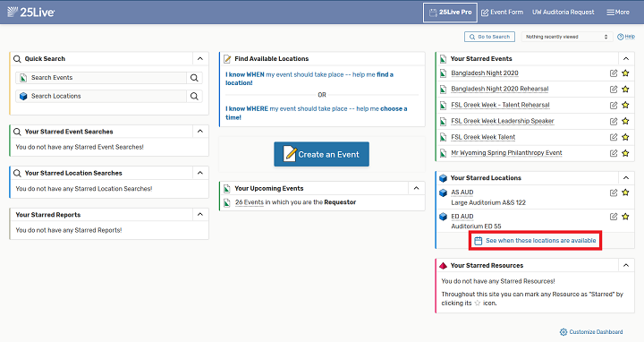Click event icon beside Bangladesh Night 2020 Rehearsal
Screen dimensions: 644x342
443,90
